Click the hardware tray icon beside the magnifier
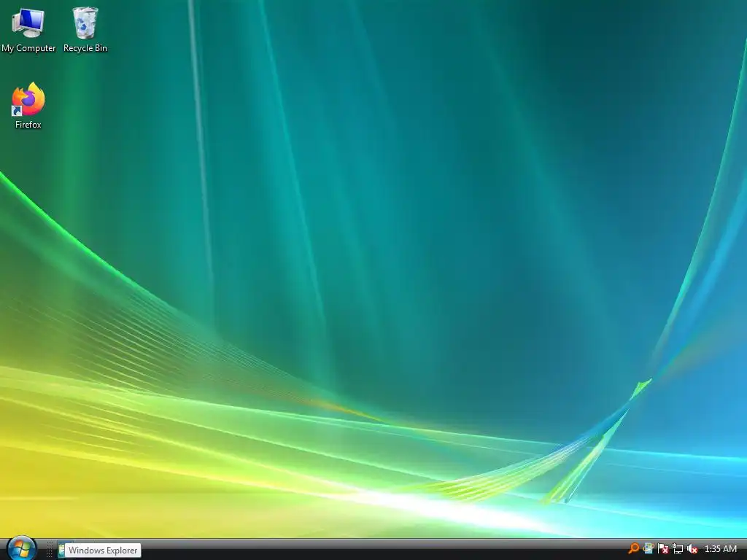The height and width of the screenshot is (560, 747). 649,548
